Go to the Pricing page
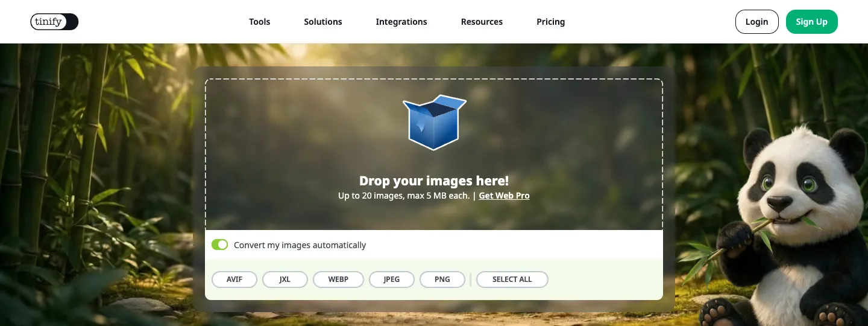868x326 pixels. click(x=551, y=22)
